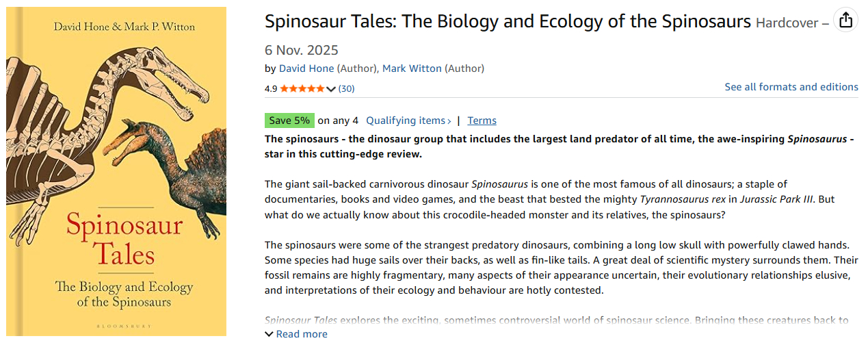
Task: Open the 30 customer reviews link
Action: tap(347, 88)
